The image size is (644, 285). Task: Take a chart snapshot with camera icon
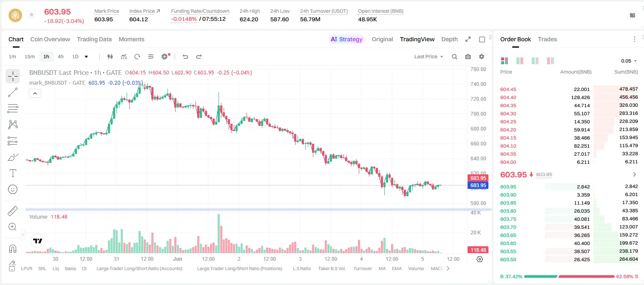(x=468, y=57)
